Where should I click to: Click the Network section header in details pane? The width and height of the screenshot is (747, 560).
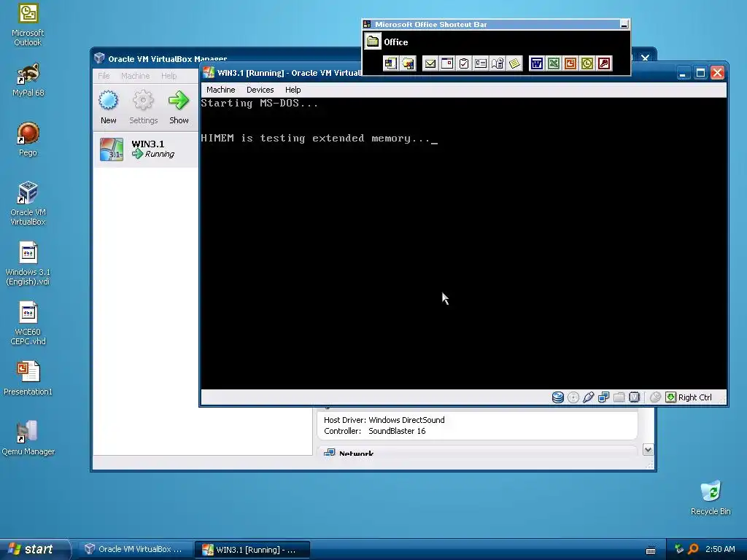coord(477,451)
